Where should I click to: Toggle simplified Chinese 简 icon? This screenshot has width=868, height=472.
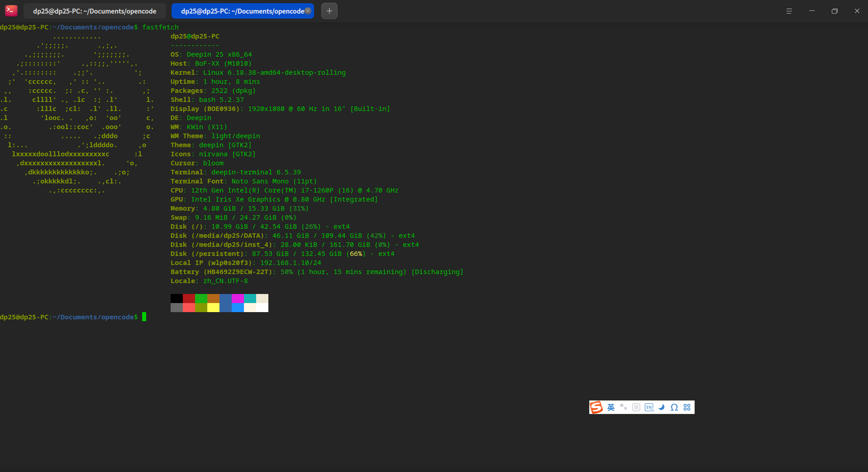pyautogui.click(x=636, y=407)
